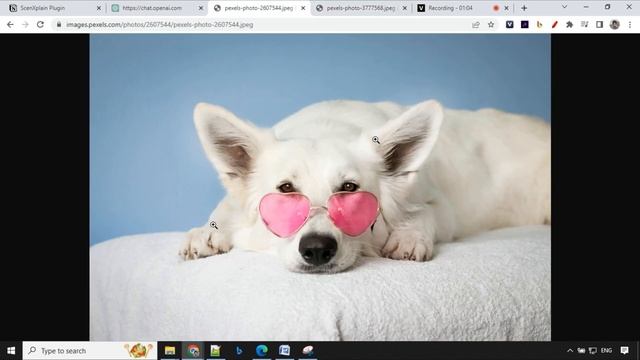This screenshot has height=360, width=640.
Task: Click the Type to search box
Action: (x=89, y=351)
